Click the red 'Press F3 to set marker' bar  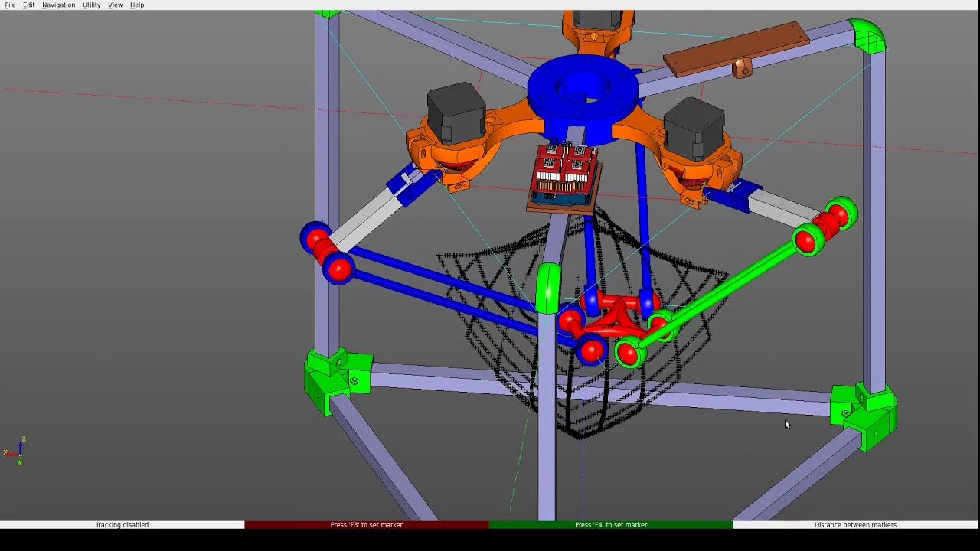point(367,525)
